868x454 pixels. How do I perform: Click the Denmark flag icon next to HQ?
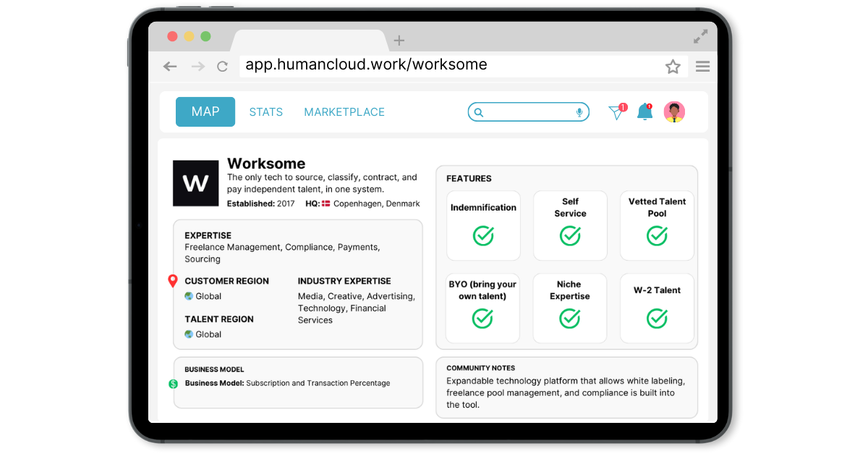pyautogui.click(x=326, y=204)
